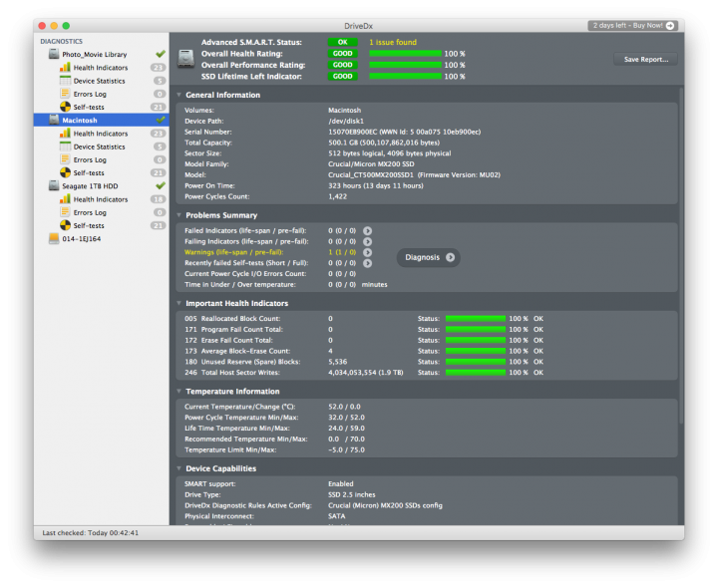Image resolution: width=718 pixels, height=588 pixels.
Task: Click Power Cycles Count value 1,422
Action: pos(337,196)
